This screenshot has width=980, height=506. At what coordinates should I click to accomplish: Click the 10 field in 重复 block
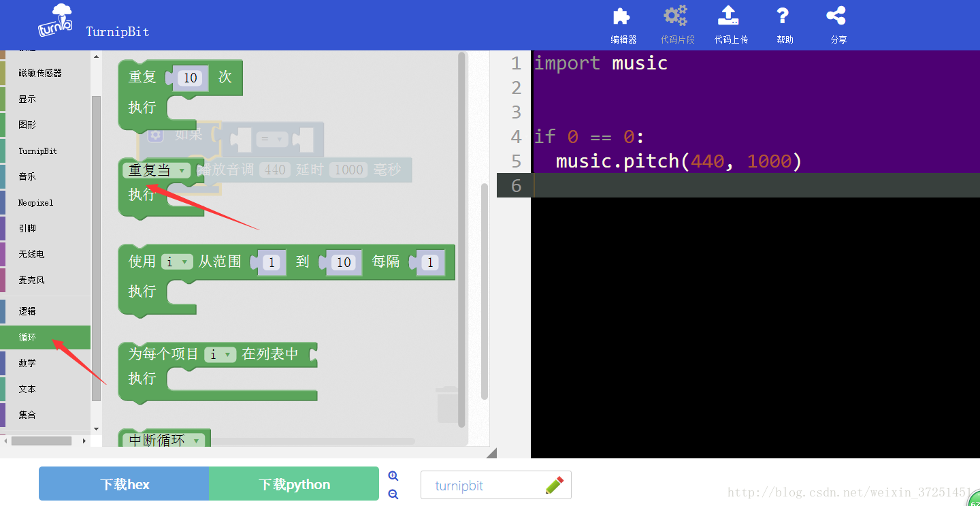[x=190, y=78]
